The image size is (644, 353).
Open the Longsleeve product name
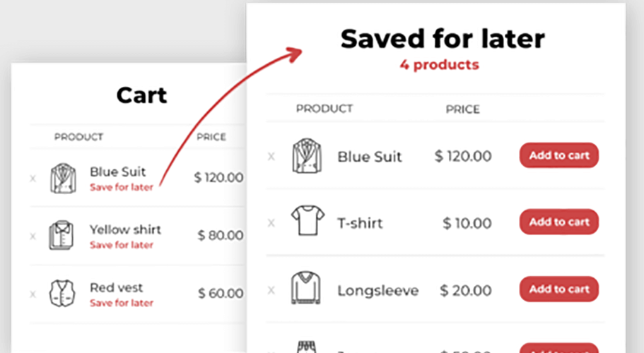[x=377, y=290]
